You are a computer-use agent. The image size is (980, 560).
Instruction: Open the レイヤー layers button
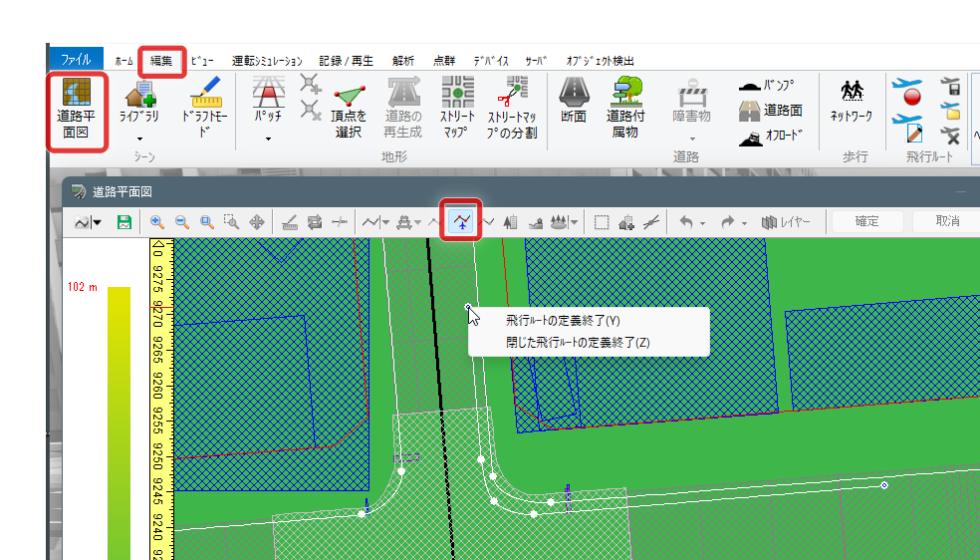pos(786,222)
